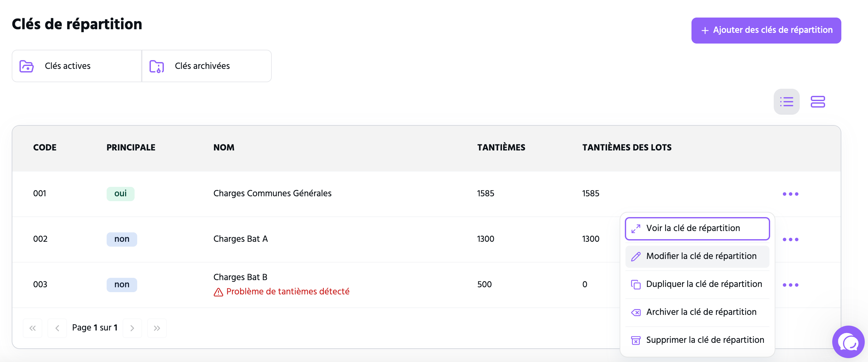Open actions menu for Charges Bat A
Screen dimensions: 868x362
click(x=790, y=239)
